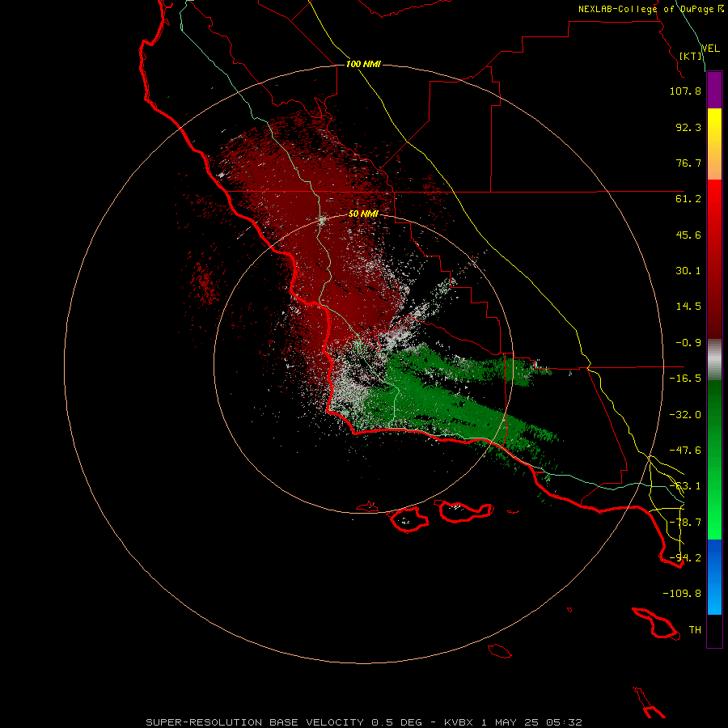Click the 30.1 velocity scale value
Screen dimensions: 728x728
(x=688, y=271)
